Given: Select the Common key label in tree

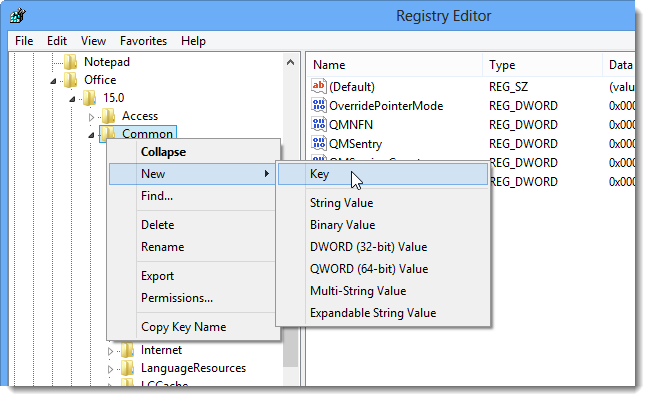Looking at the screenshot, I should point(147,134).
